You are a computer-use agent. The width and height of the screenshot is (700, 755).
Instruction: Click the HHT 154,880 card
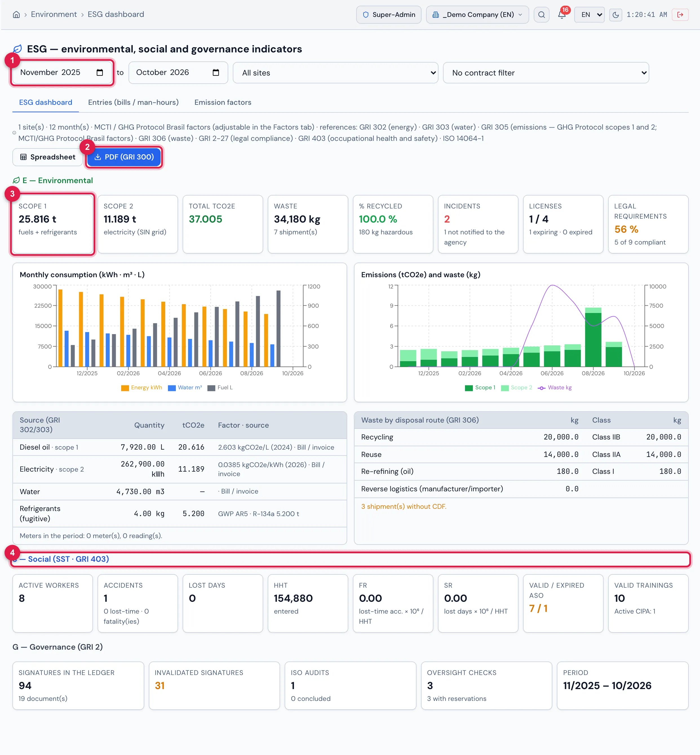(x=307, y=603)
